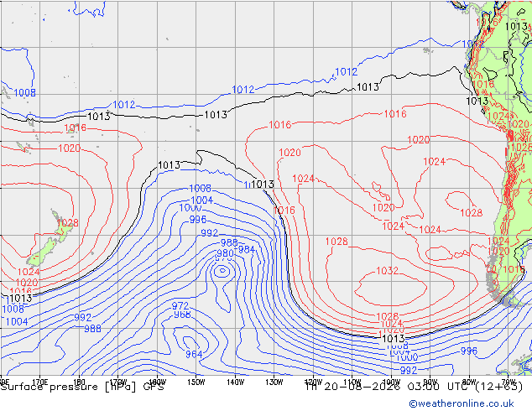Select the 968 isobar label
Image resolution: width=532 pixels, height=411 pixels.
pos(182,315)
